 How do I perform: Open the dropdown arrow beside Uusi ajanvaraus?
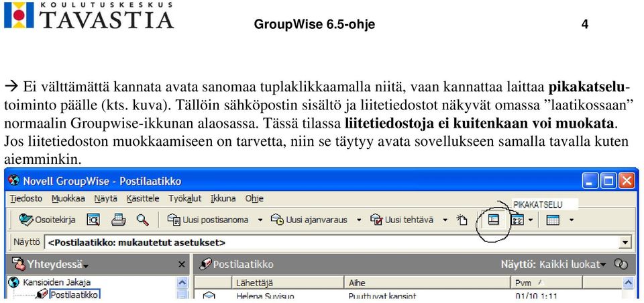pos(359,220)
